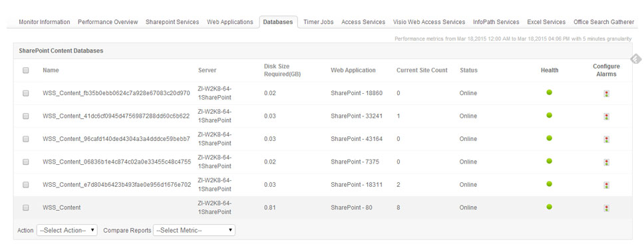Screen dimensions: 644x248
Task: Go to the Timer Jobs tab
Action: point(318,22)
